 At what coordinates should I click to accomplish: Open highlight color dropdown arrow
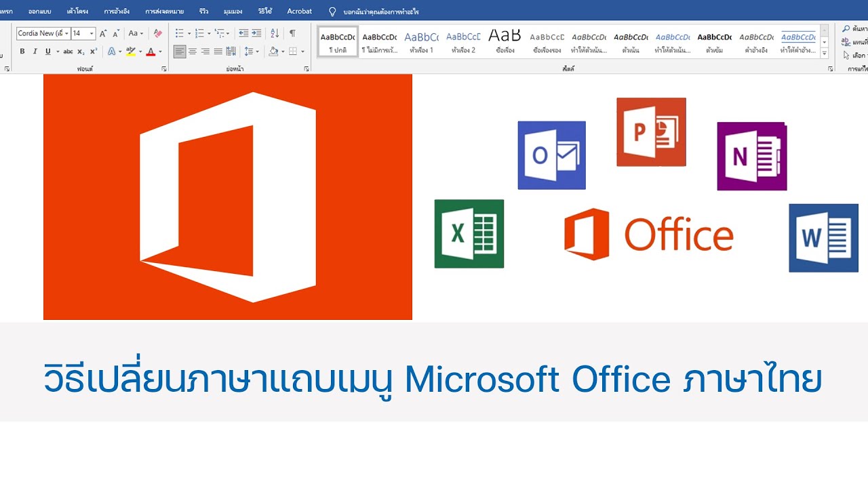click(140, 52)
